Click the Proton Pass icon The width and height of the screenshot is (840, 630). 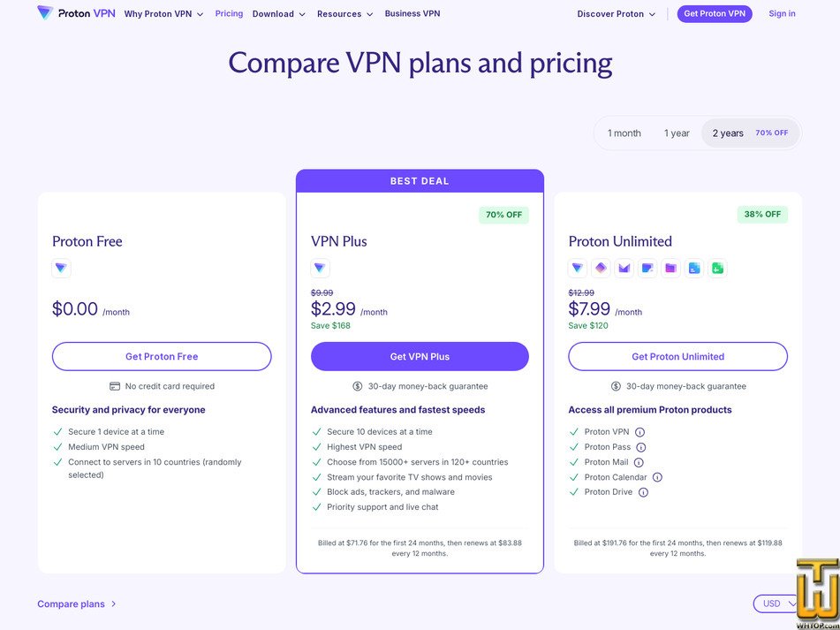point(602,268)
